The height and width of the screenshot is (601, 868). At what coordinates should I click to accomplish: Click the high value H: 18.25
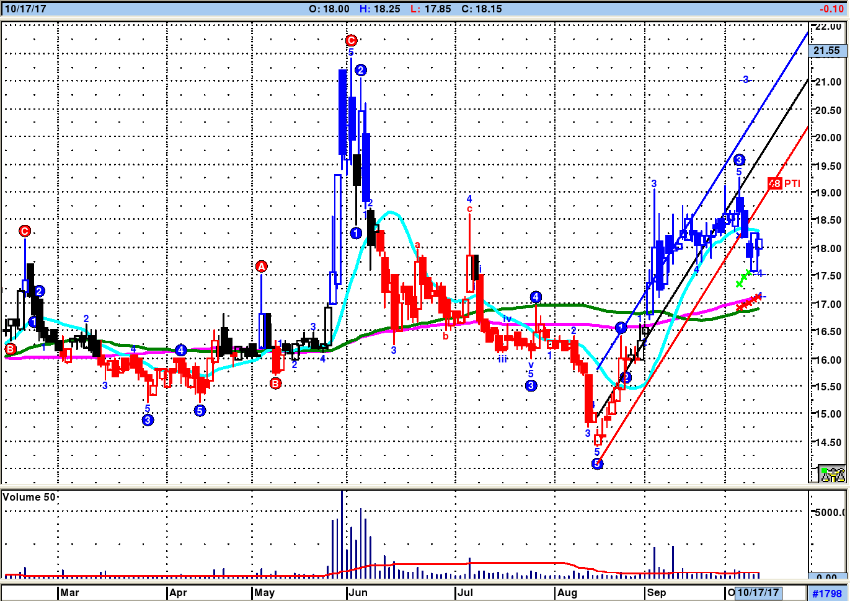380,9
